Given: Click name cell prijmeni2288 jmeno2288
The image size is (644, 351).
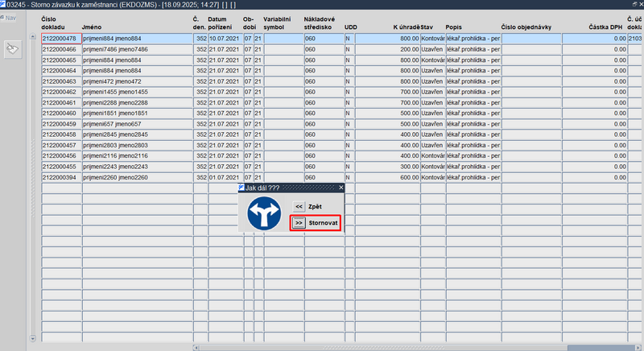Looking at the screenshot, I should (x=138, y=102).
